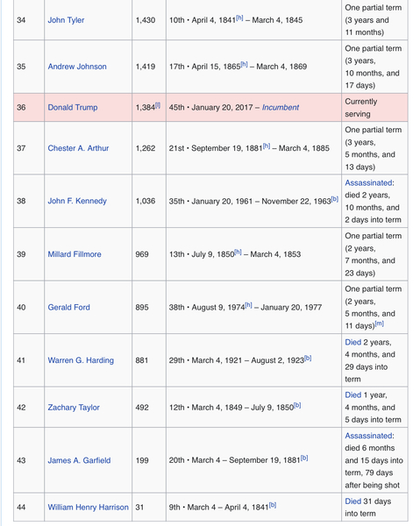The width and height of the screenshot is (420, 526).
Task: Click footnote [h] after April 4, 1841
Action: [x=239, y=18]
